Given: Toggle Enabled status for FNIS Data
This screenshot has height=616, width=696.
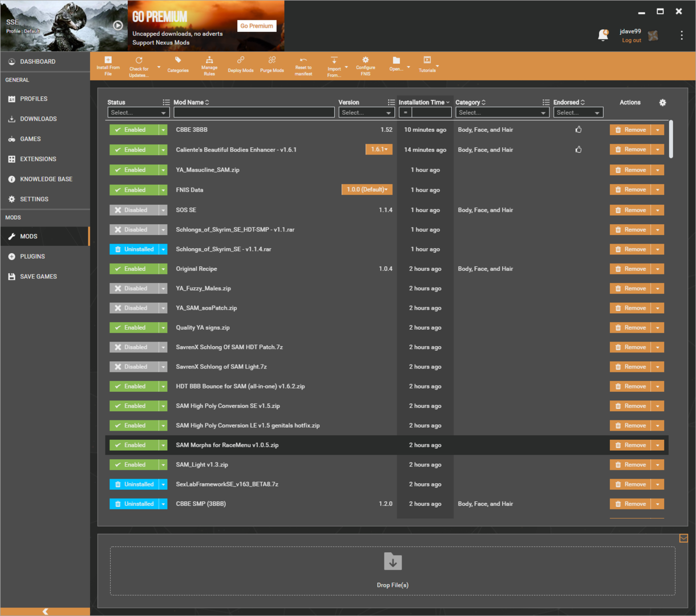Looking at the screenshot, I should [134, 190].
